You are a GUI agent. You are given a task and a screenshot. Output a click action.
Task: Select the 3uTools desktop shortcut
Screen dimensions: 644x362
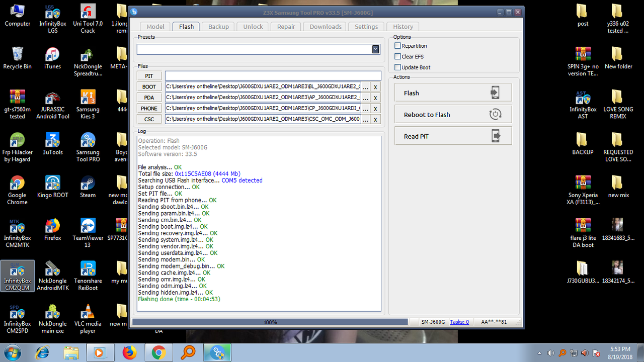pyautogui.click(x=52, y=144)
